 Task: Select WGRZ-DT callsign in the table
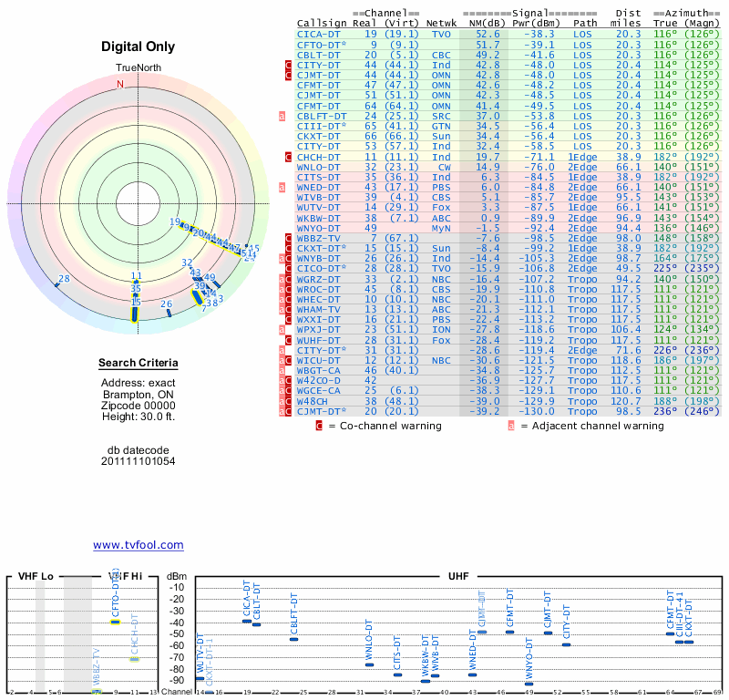coord(318,279)
